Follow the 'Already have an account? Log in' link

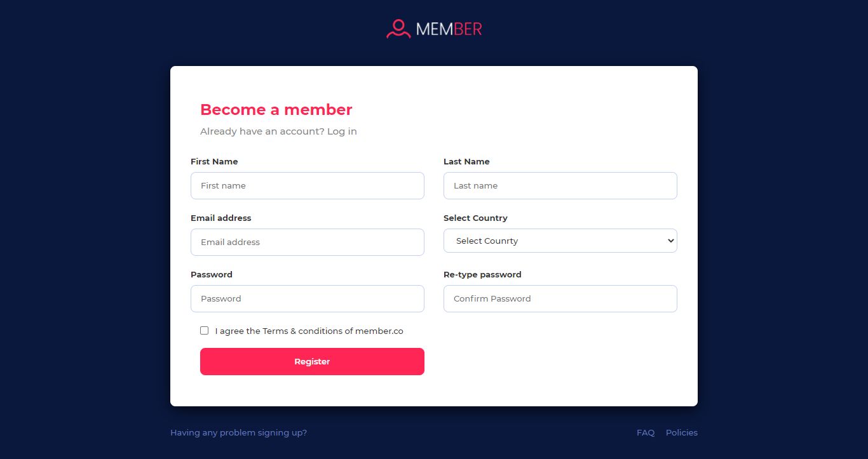tap(278, 131)
